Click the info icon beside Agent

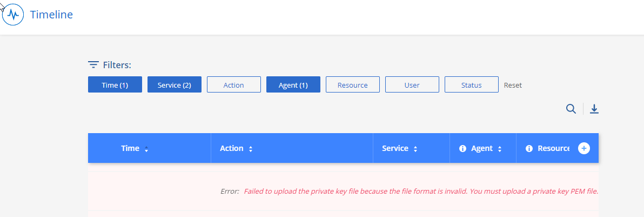coord(462,148)
